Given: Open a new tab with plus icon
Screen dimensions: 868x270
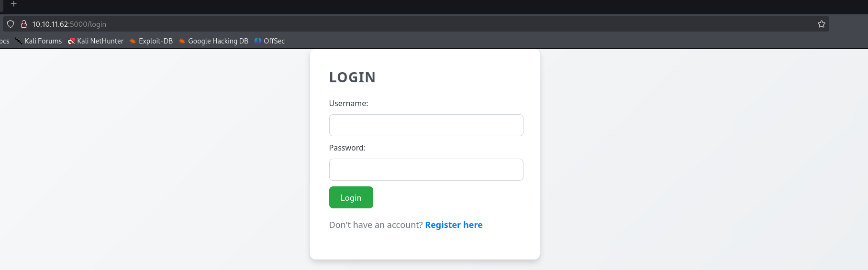Looking at the screenshot, I should point(14,4).
